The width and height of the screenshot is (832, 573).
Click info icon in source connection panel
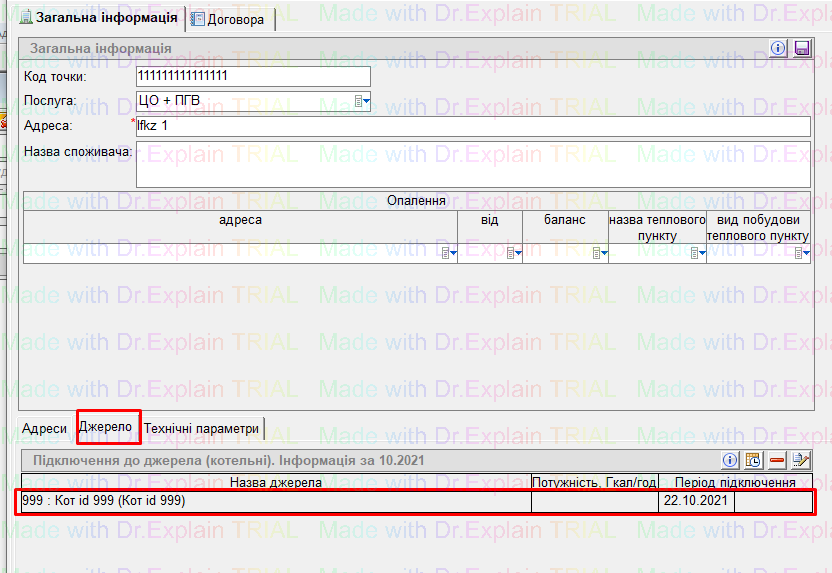click(x=730, y=460)
